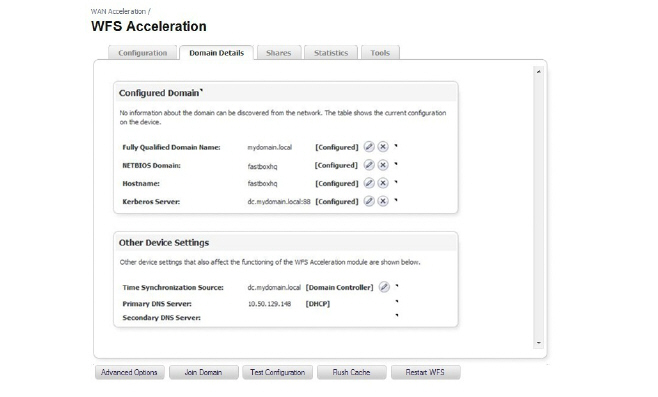Restart WFS service
The image size is (658, 397).
425,372
